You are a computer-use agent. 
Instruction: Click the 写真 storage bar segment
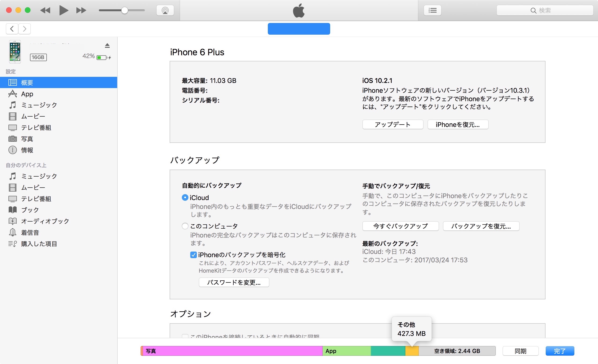[232, 351]
